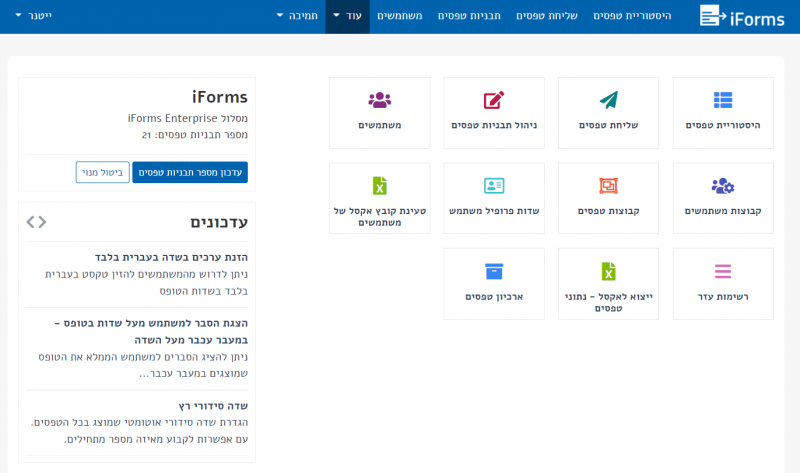This screenshot has height=473, width=800.
Task: Click the iForms account panel heading
Action: 219,97
